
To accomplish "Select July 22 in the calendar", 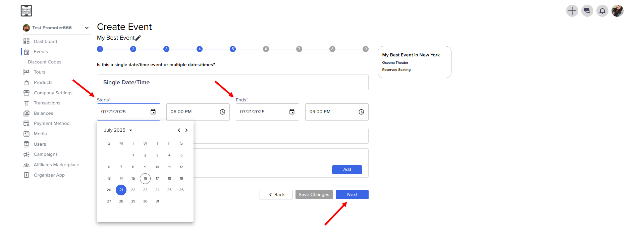I will click(x=133, y=190).
